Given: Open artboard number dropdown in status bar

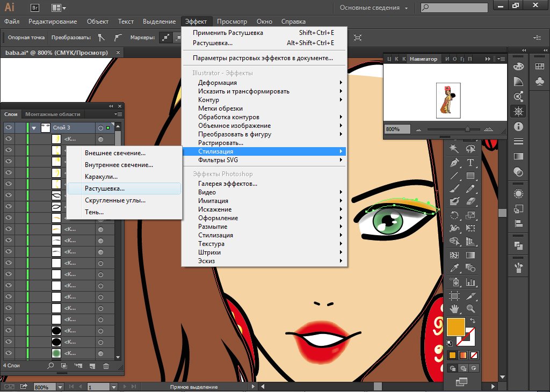Looking at the screenshot, I should pos(114,387).
